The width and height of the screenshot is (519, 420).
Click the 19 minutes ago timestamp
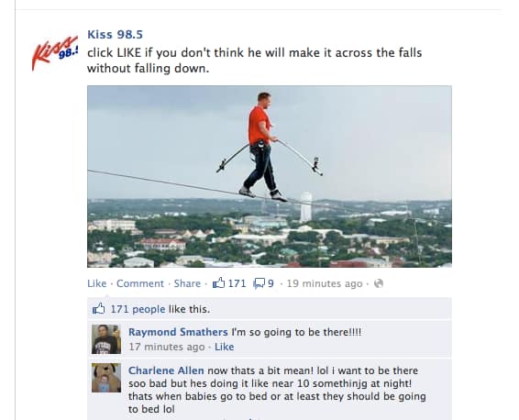pyautogui.click(x=325, y=283)
